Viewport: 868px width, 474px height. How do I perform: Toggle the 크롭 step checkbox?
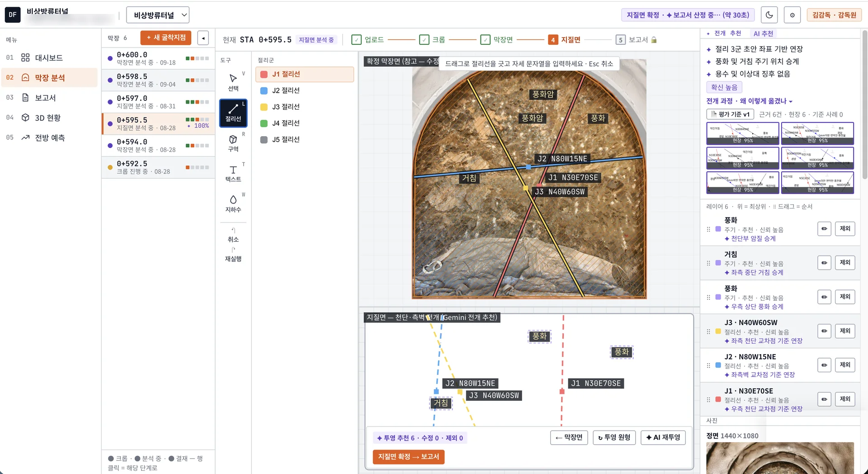[424, 40]
